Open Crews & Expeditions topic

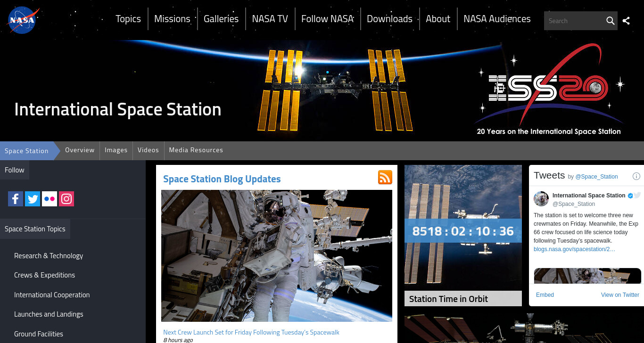pyautogui.click(x=44, y=275)
